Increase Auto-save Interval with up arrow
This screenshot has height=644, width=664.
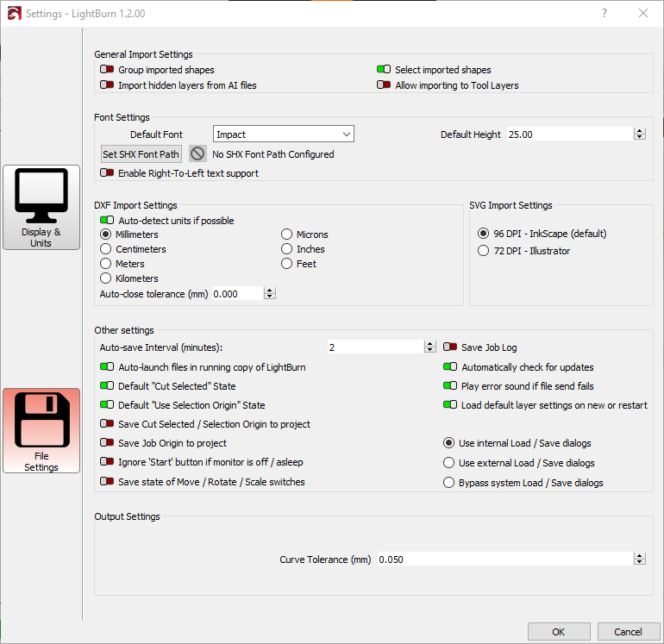429,344
